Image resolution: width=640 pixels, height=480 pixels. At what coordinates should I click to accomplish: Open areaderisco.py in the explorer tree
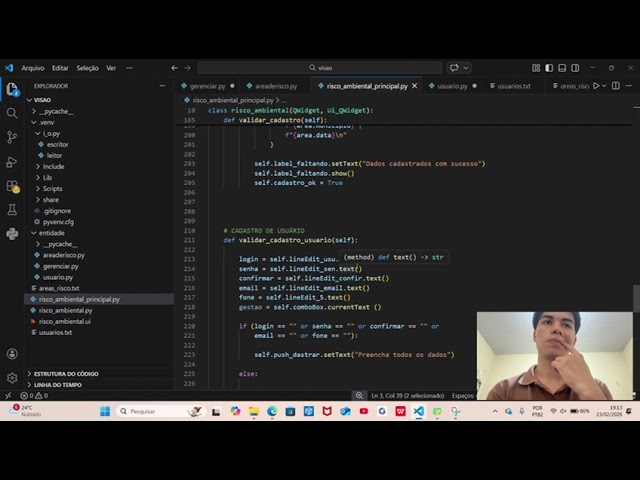[x=64, y=255]
